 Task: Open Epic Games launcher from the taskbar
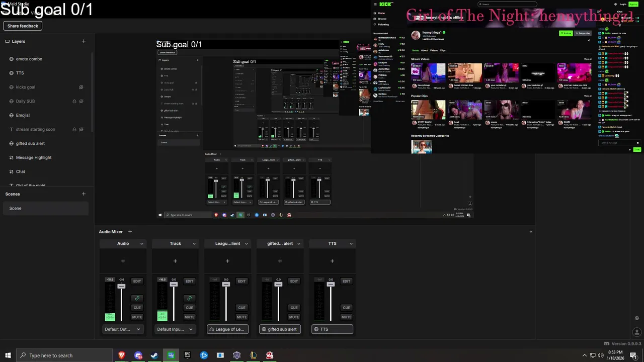tap(187, 355)
